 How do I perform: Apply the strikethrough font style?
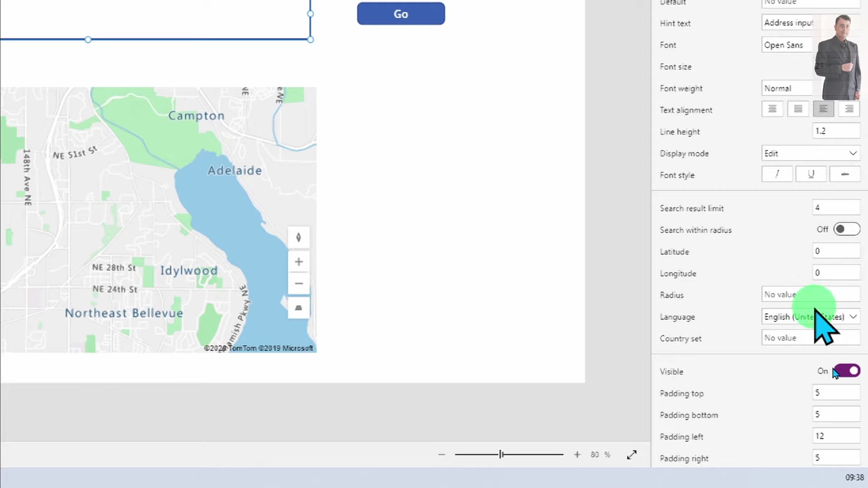(845, 174)
